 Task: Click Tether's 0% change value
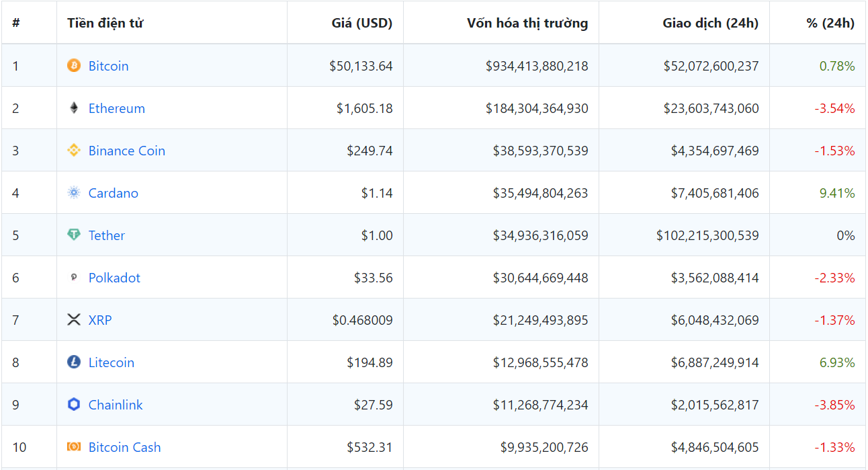pyautogui.click(x=846, y=235)
